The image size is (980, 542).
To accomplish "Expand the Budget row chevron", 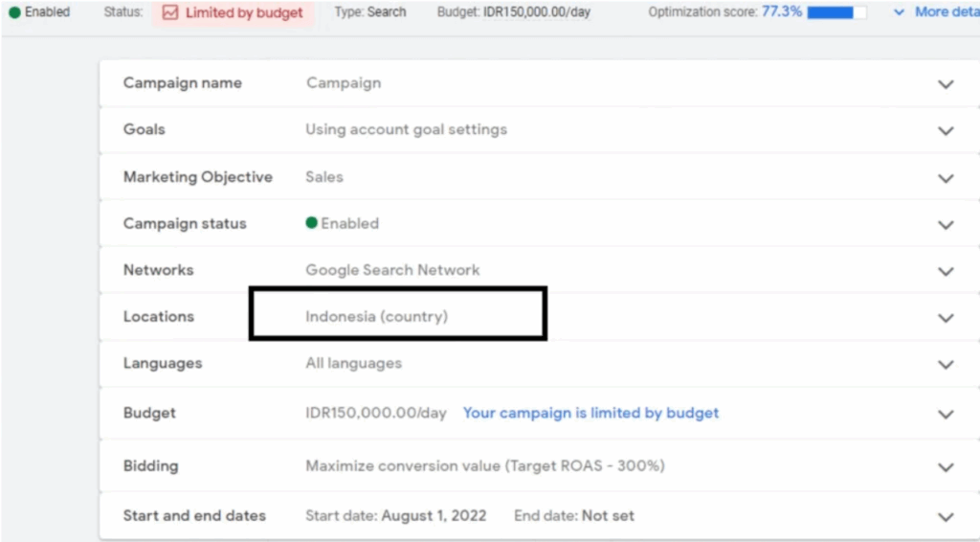I will click(946, 415).
